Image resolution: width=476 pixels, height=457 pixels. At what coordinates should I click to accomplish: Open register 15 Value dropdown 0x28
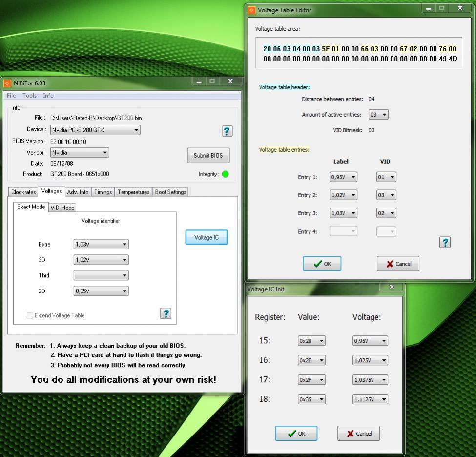tap(311, 341)
